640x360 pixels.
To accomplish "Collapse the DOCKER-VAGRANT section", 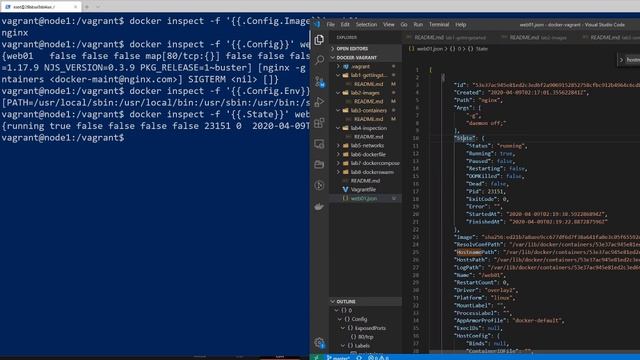I will (365, 58).
